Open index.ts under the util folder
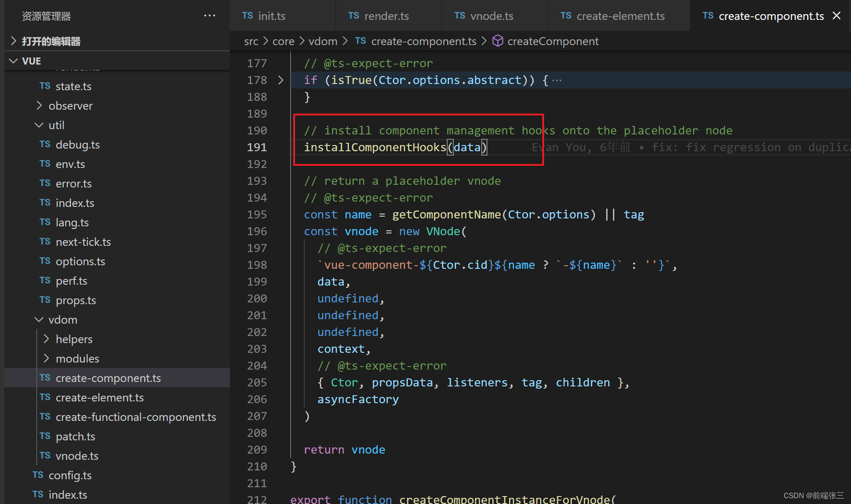This screenshot has width=851, height=504. [x=117, y=203]
